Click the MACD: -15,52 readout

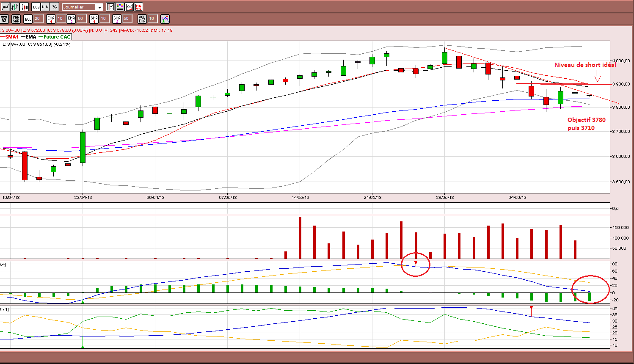tap(134, 30)
